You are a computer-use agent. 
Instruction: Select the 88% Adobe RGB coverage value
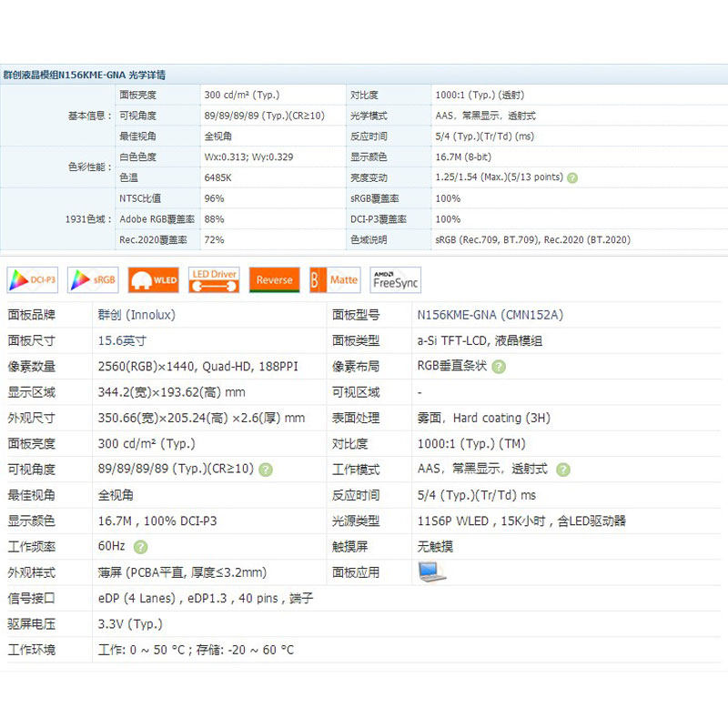tap(214, 219)
